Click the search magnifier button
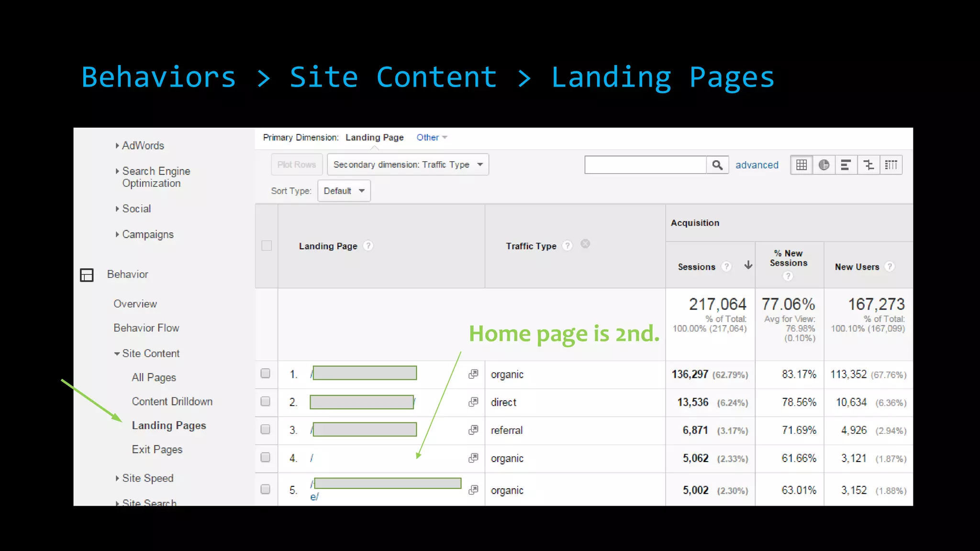The width and height of the screenshot is (980, 551). [x=717, y=165]
